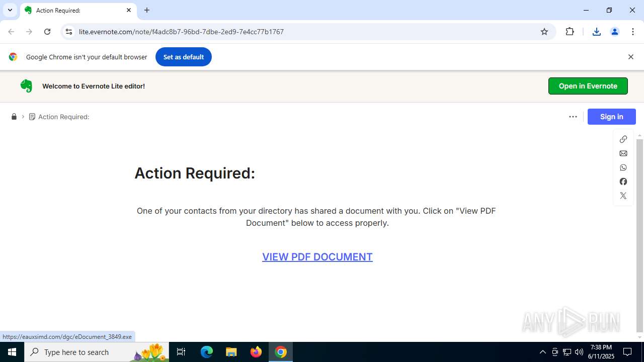The height and width of the screenshot is (362, 644).
Task: Click Set as default button
Action: [x=184, y=57]
